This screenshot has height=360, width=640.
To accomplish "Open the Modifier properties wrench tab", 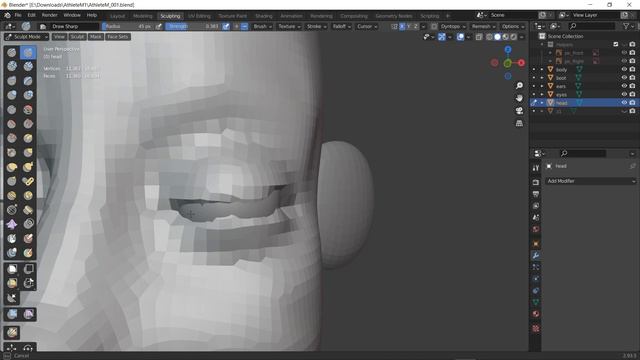I will point(536,256).
